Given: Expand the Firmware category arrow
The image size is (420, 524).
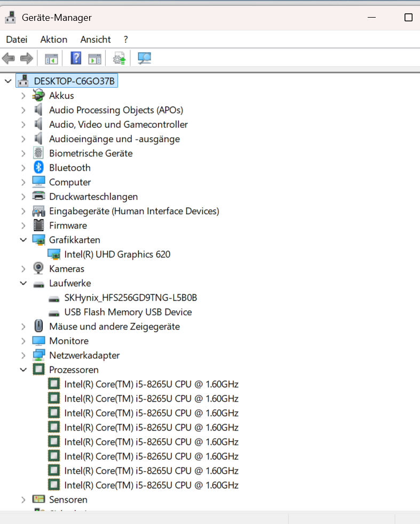Looking at the screenshot, I should coord(23,225).
